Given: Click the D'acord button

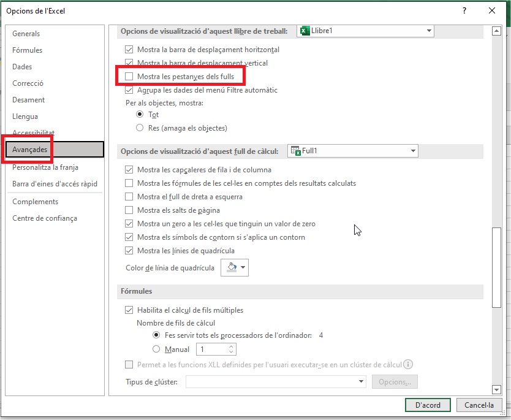Looking at the screenshot, I should pos(428,405).
